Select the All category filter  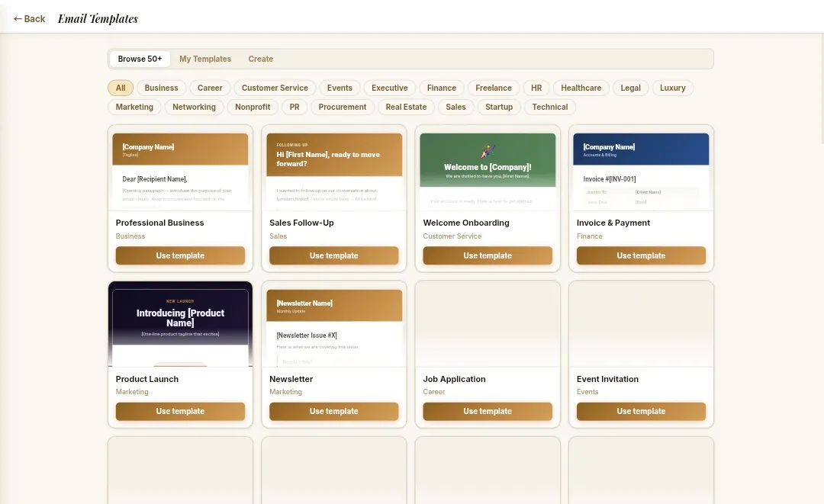[x=121, y=88]
